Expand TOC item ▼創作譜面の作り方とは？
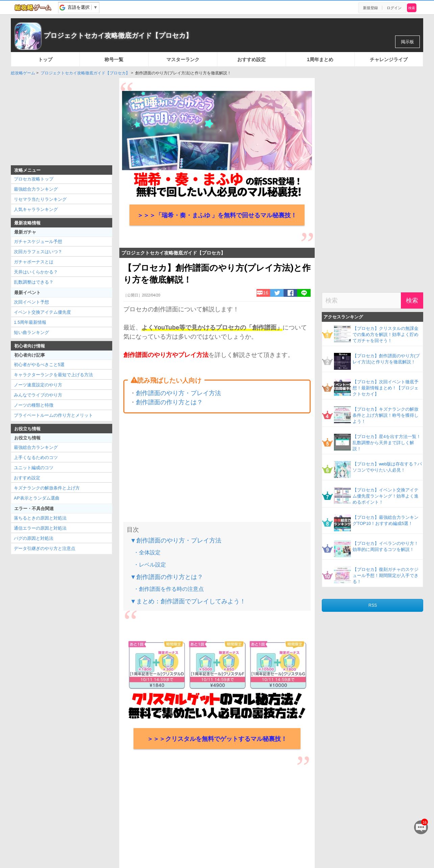Viewport: 434px width, 868px height. [x=166, y=577]
